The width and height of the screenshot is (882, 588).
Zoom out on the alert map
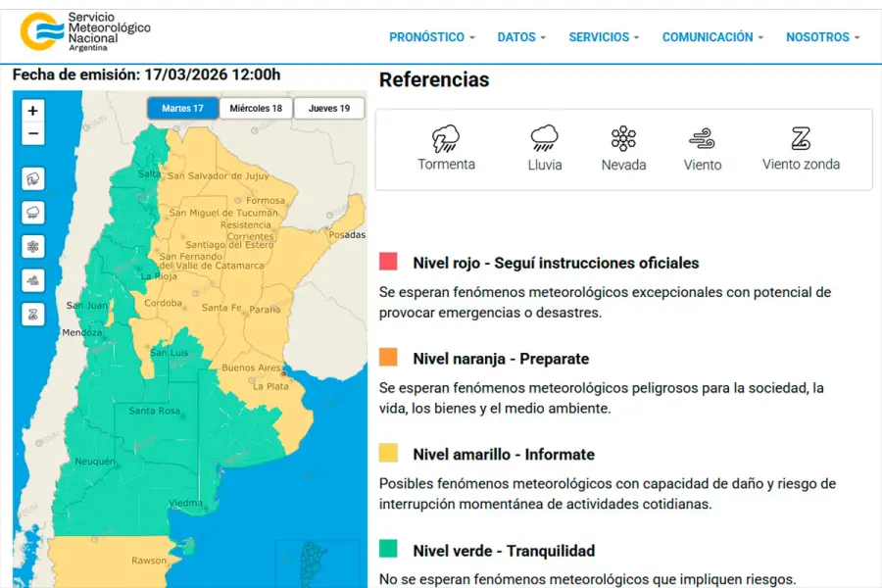[x=33, y=134]
